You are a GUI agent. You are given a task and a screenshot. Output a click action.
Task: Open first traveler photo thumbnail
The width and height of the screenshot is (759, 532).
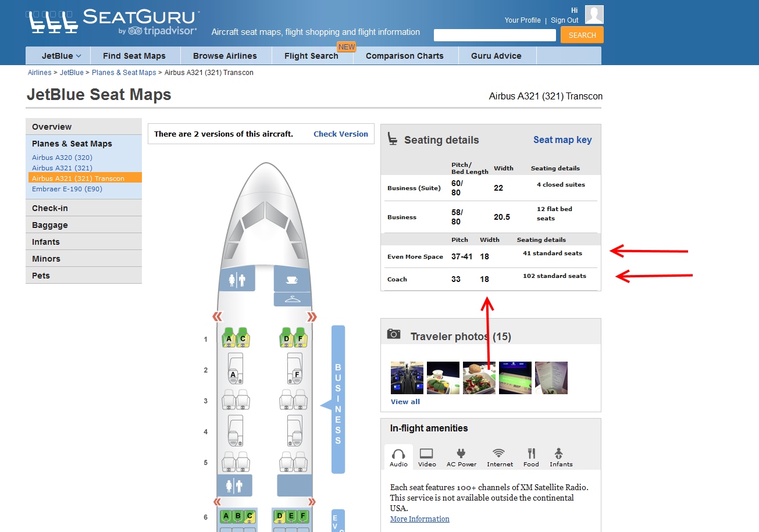tap(407, 378)
